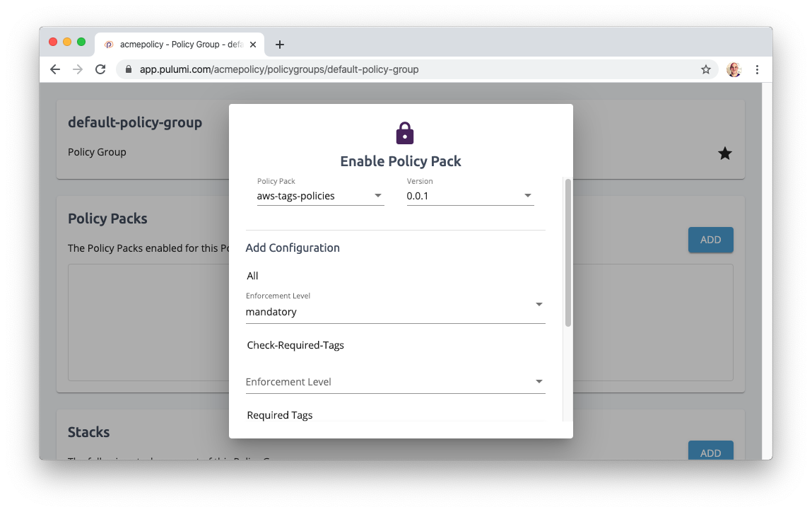Click the browser back arrow

[55, 69]
